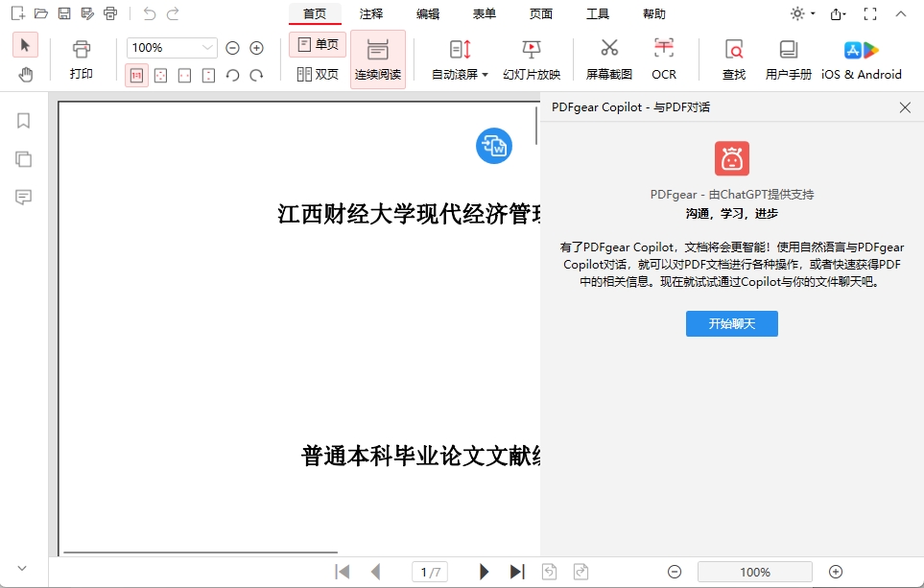Click the page number input field showing 1/7
The width and height of the screenshot is (924, 588).
[430, 571]
